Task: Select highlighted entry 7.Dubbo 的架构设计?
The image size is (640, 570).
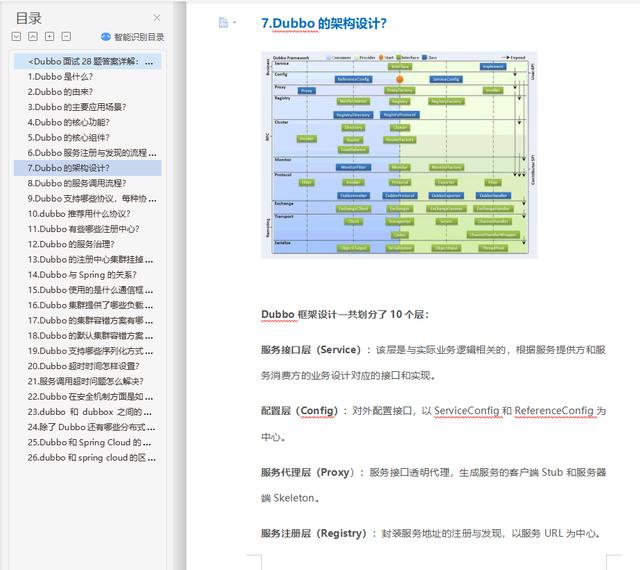Action: (88, 168)
